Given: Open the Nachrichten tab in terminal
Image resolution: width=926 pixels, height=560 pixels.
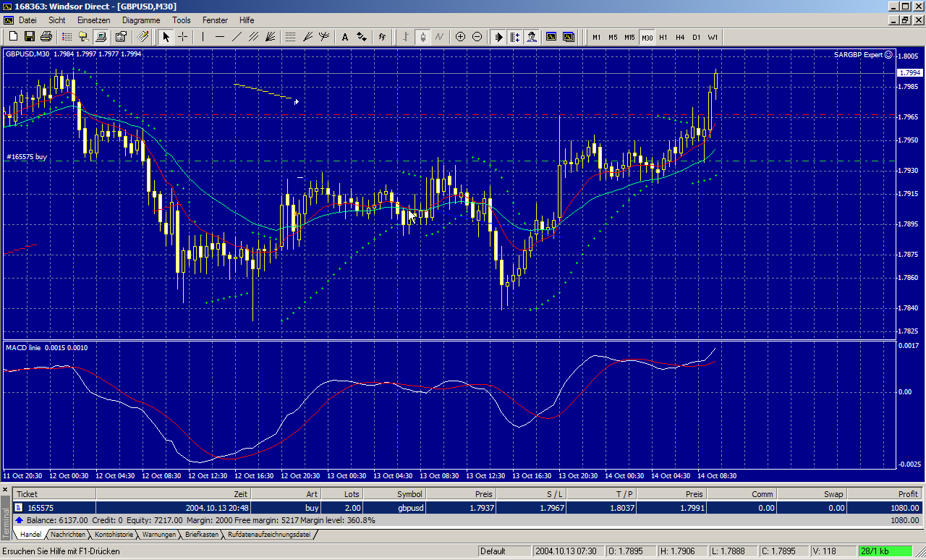Looking at the screenshot, I should point(68,535).
